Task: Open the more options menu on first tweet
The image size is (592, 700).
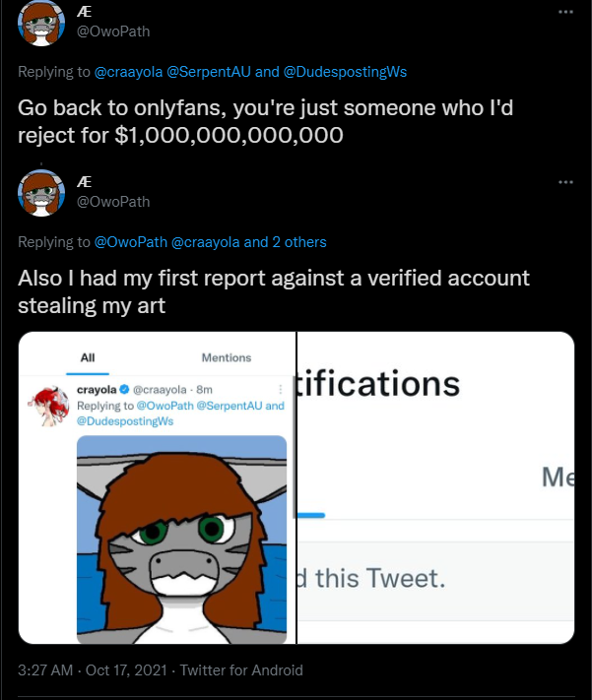Action: [565, 12]
